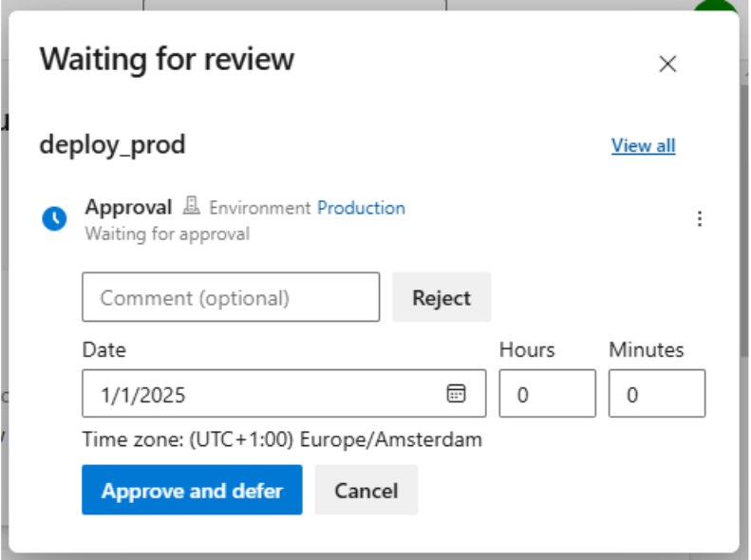Click the Approve and defer button
751x560 pixels.
pyautogui.click(x=192, y=490)
